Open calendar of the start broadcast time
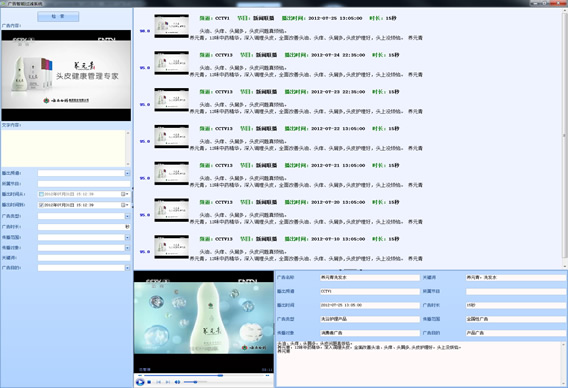 125,194
